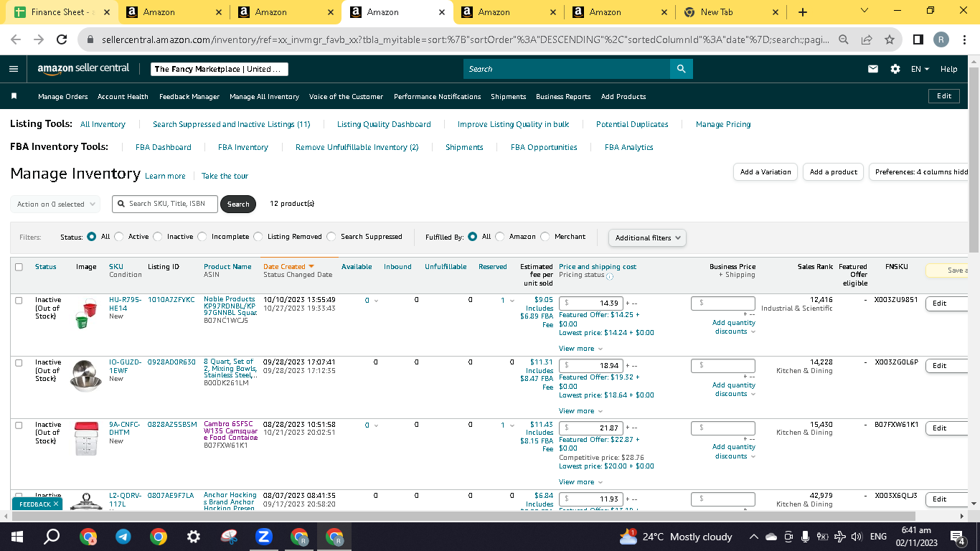Open the Remove Unfulfillable Inventory (2) link
Viewport: 980px width, 551px height.
point(357,147)
